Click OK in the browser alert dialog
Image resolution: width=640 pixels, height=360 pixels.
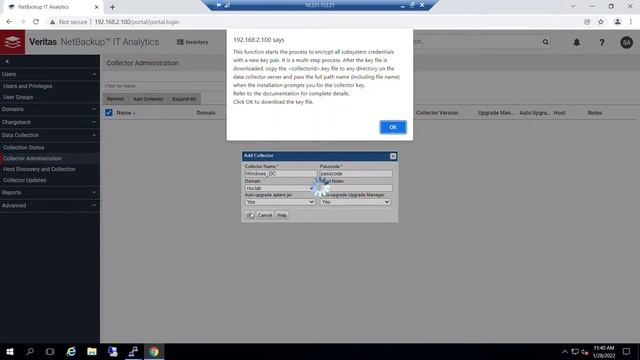click(393, 127)
